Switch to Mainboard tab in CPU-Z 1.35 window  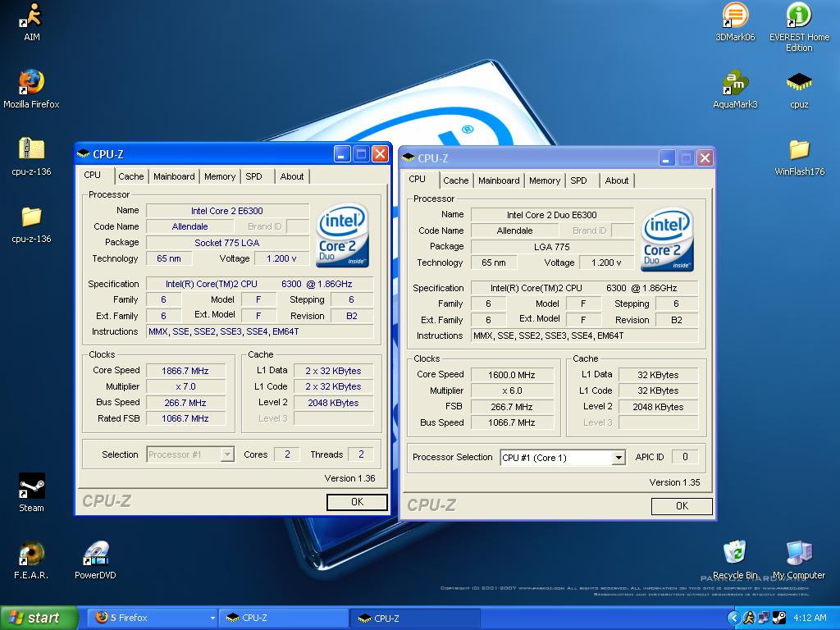point(499,180)
